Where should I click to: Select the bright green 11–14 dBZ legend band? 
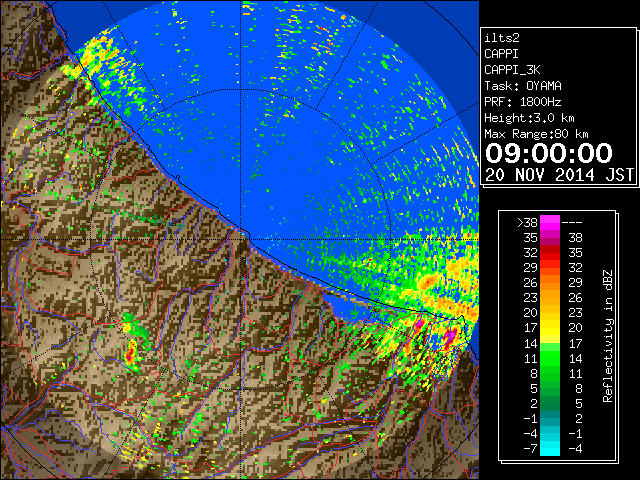coord(550,358)
